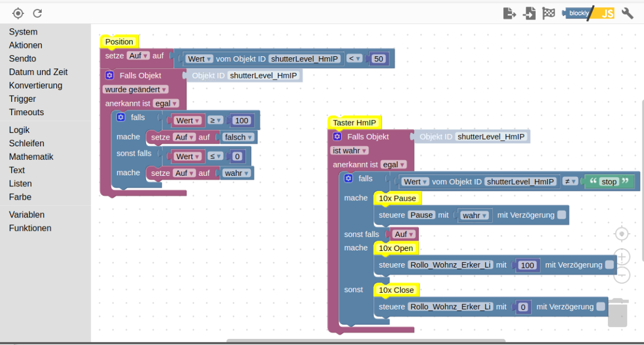Open Mathematik toolbox category
This screenshot has height=345, width=644.
point(31,157)
